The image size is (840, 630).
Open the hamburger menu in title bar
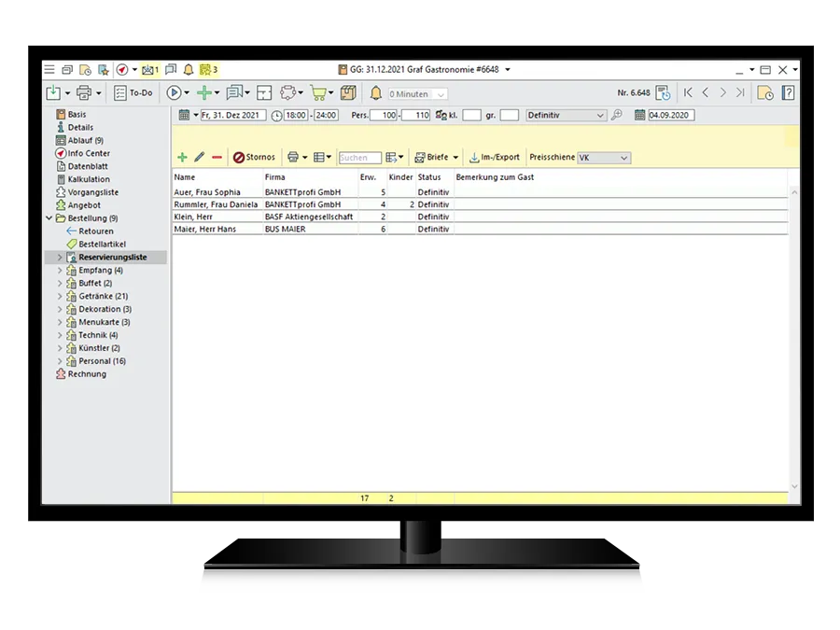(x=49, y=70)
